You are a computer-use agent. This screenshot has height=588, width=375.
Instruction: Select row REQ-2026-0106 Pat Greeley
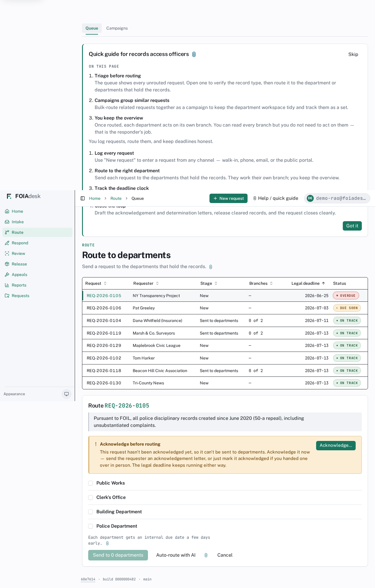point(225,308)
